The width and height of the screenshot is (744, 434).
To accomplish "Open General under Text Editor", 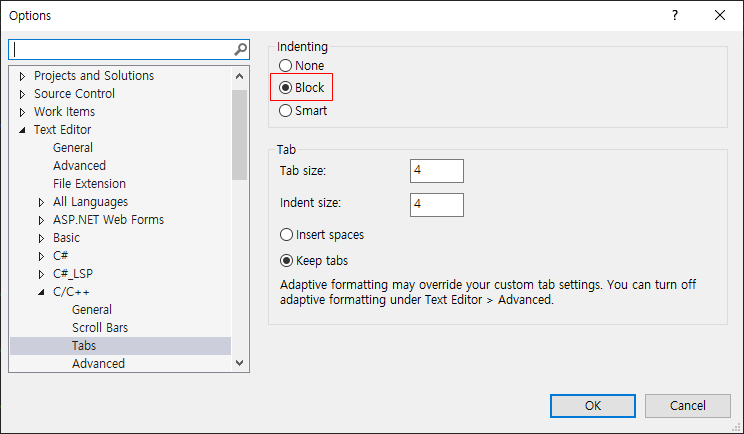I will [x=73, y=148].
